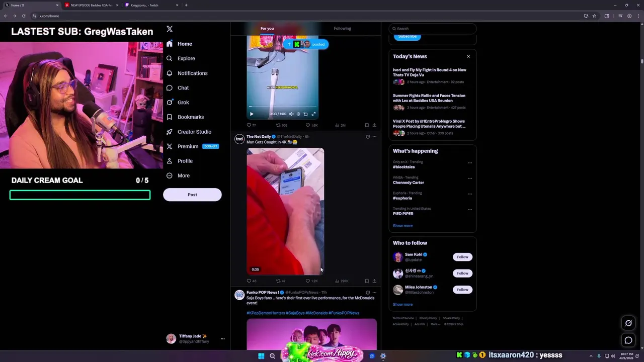Screen dimensions: 644x362
Task: Repost the top post with 108 reposts
Action: point(281,125)
